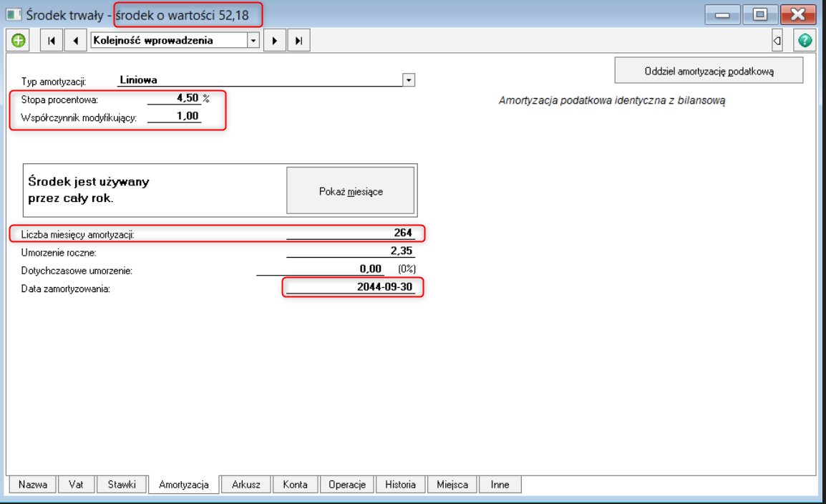The width and height of the screenshot is (826, 504).
Task: Open the Kolejność wprowadzenia sort dropdown
Action: point(253,41)
